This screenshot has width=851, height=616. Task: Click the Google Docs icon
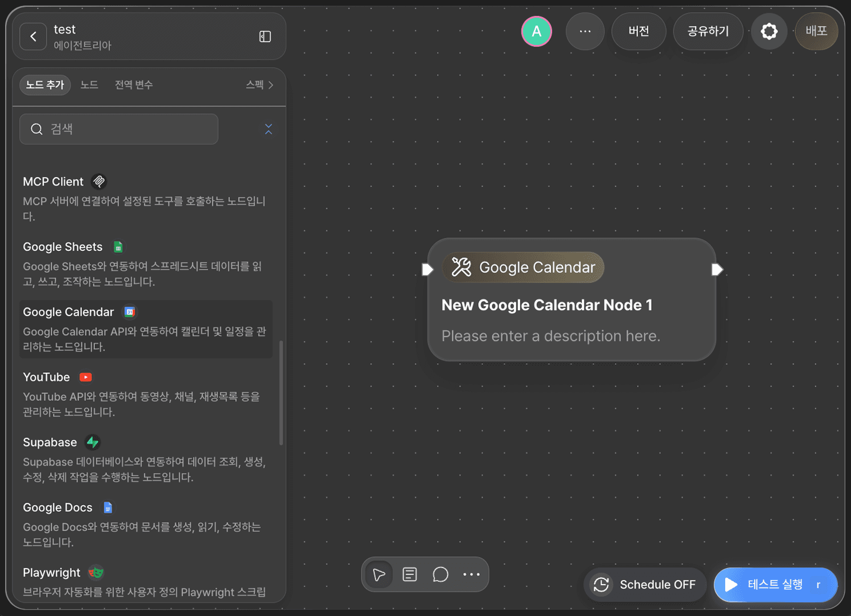[108, 507]
